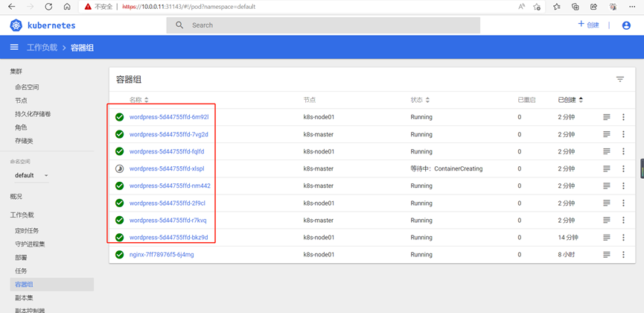Open pod wordpress-5d44755ffd-2f9cl link
This screenshot has width=644, height=313.
(168, 203)
